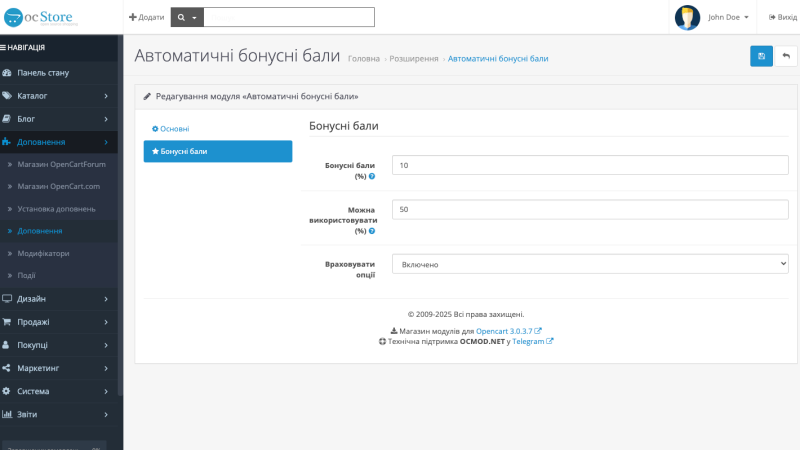Expand the Звіти menu chevron

point(106,415)
